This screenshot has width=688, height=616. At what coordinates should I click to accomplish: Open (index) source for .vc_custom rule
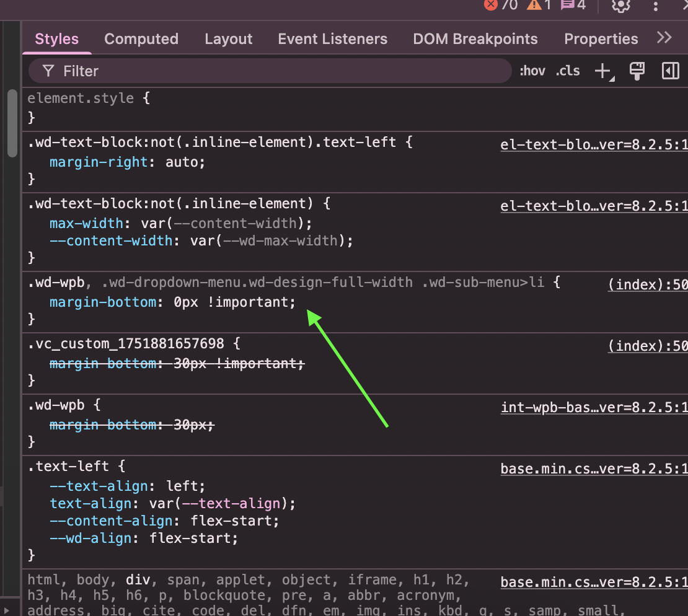click(x=648, y=346)
